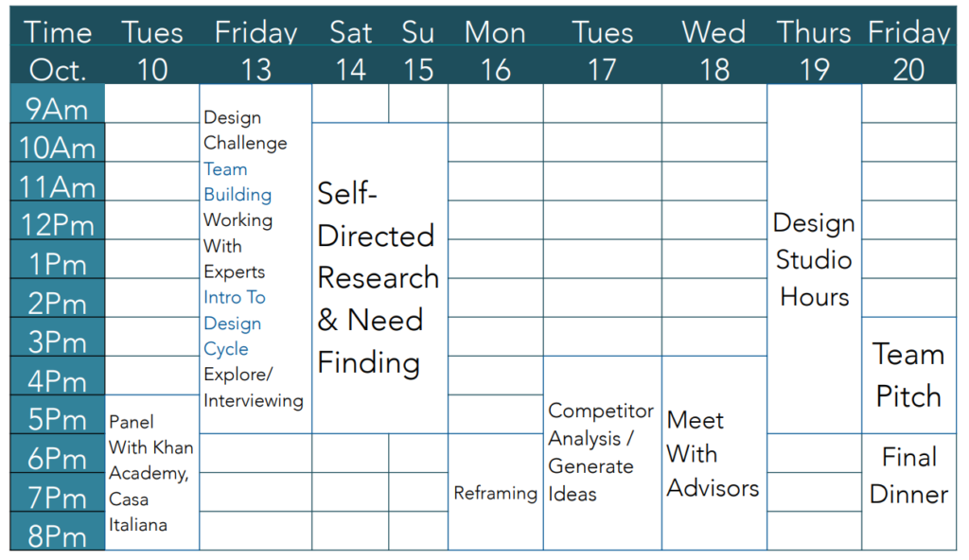
Task: Select the Design Studio Hours block
Action: (814, 260)
